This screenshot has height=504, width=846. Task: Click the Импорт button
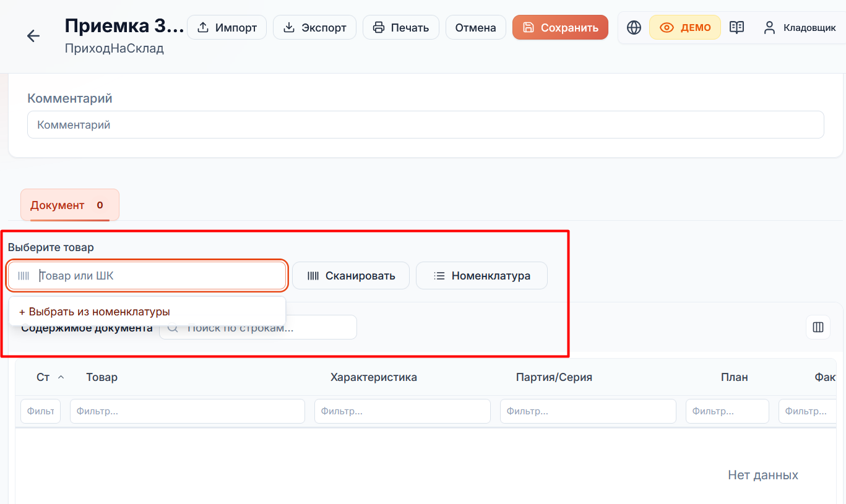[x=227, y=27]
